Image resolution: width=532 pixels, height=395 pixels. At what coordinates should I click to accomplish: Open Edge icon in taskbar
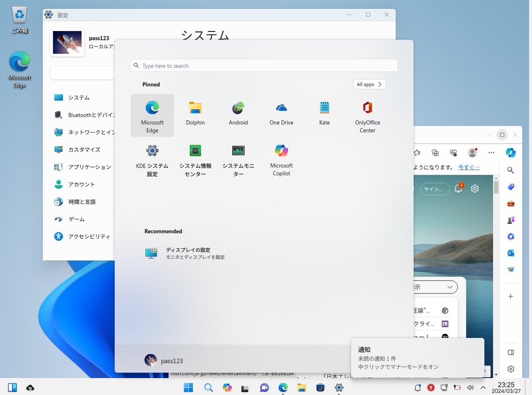[x=283, y=387]
